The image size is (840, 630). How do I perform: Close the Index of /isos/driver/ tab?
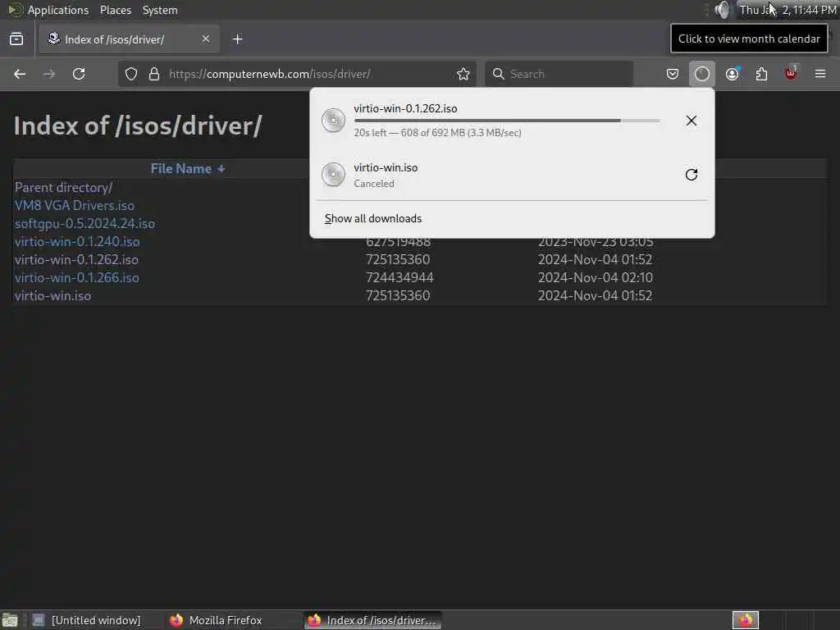(x=206, y=39)
